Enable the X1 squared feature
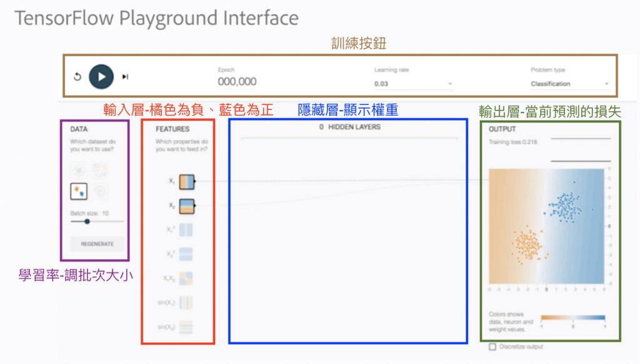 click(186, 230)
